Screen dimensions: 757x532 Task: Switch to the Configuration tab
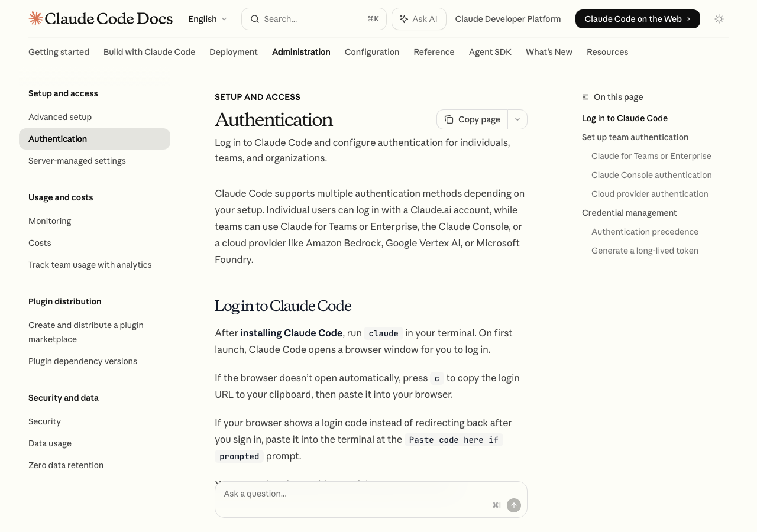pos(372,52)
